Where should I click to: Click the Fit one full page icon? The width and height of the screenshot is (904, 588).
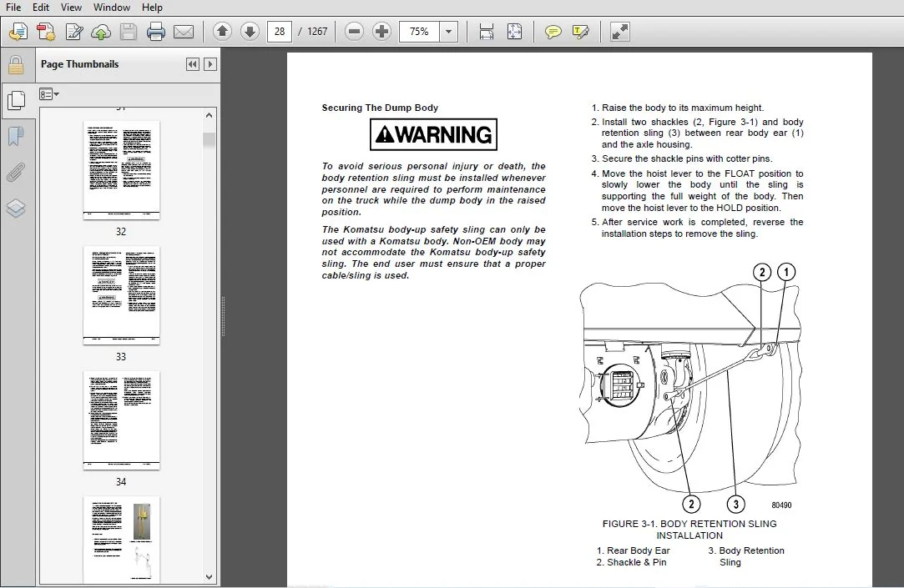(514, 32)
